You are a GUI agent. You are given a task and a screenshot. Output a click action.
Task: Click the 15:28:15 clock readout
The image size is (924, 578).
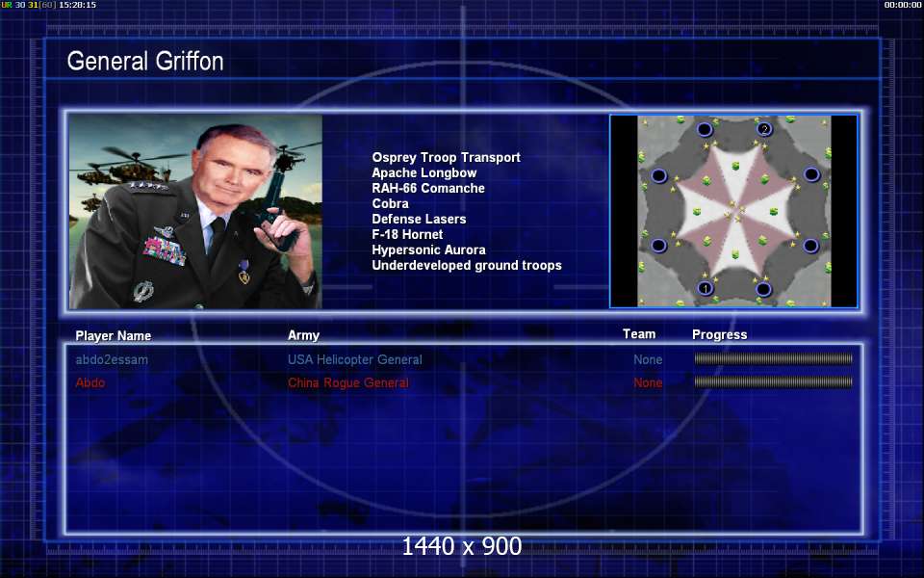pyautogui.click(x=77, y=5)
